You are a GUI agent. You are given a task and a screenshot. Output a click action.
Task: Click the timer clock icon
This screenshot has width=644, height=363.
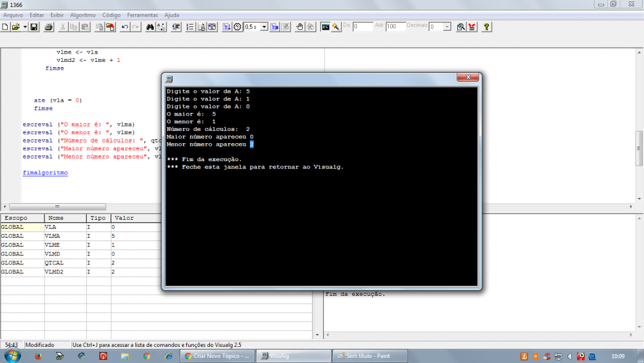[x=237, y=27]
